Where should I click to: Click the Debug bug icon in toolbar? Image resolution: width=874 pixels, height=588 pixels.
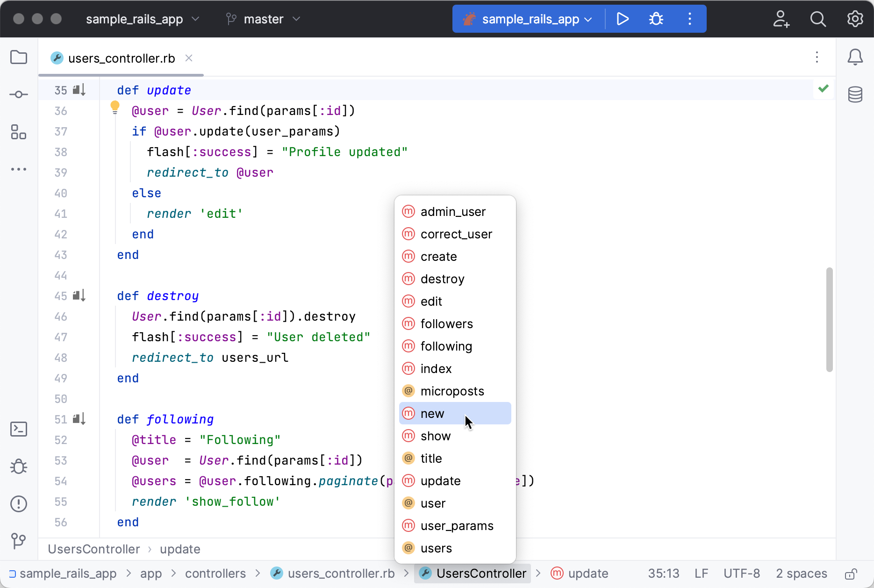pyautogui.click(x=656, y=19)
